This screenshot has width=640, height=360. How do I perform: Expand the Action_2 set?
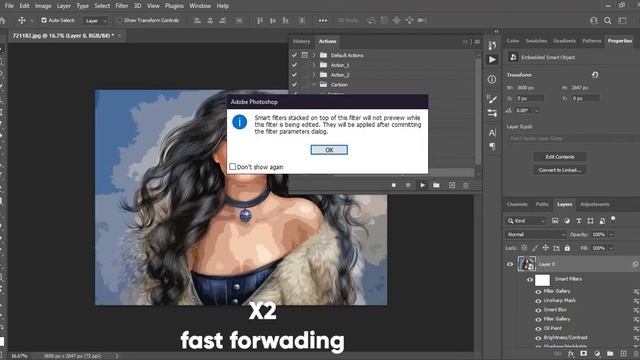[x=314, y=75]
